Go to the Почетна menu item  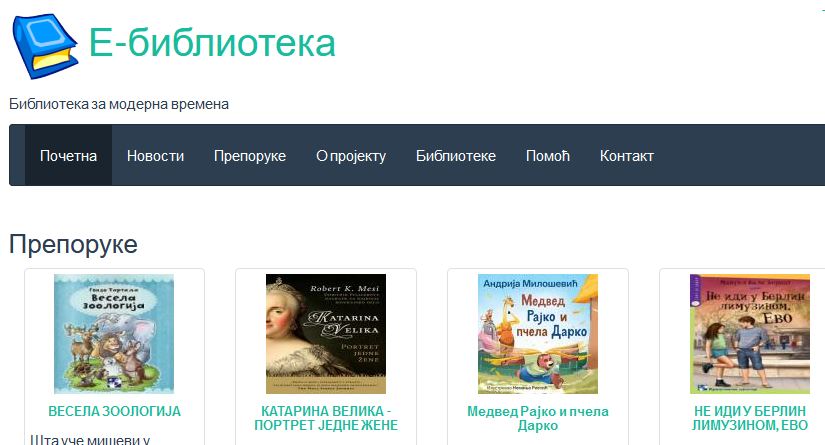68,156
